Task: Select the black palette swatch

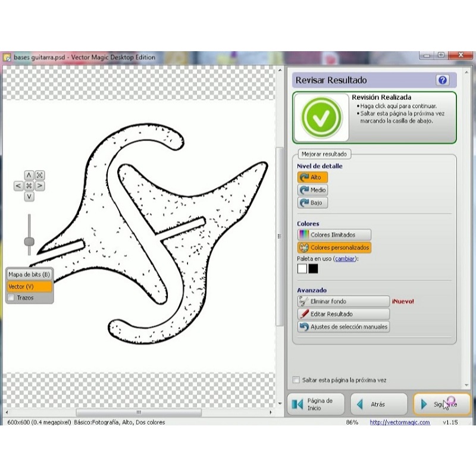Action: [314, 269]
